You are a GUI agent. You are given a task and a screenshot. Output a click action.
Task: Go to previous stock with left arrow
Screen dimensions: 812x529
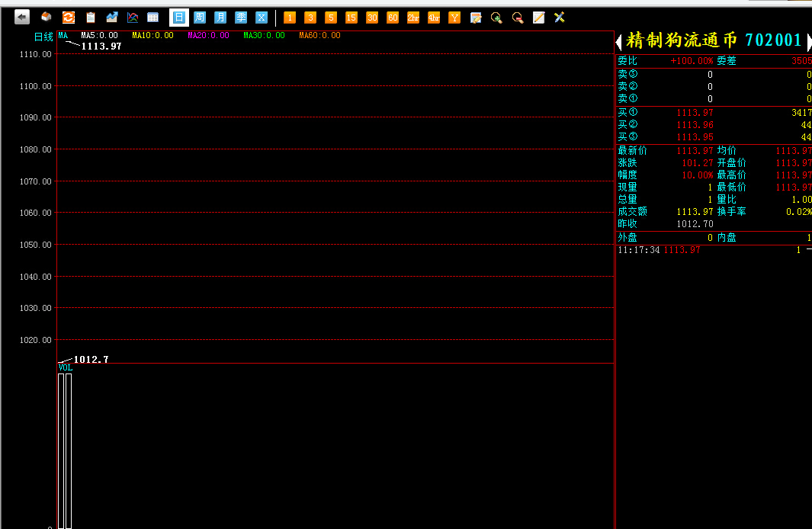(619, 42)
